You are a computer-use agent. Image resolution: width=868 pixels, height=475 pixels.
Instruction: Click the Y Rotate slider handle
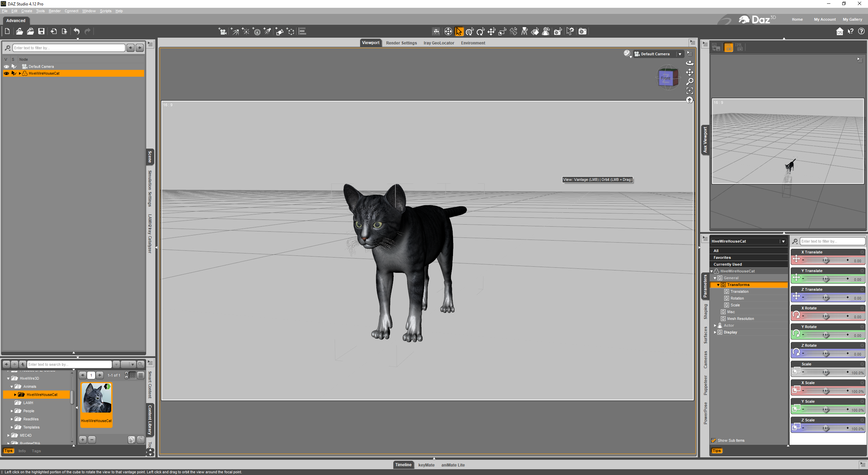pos(826,335)
